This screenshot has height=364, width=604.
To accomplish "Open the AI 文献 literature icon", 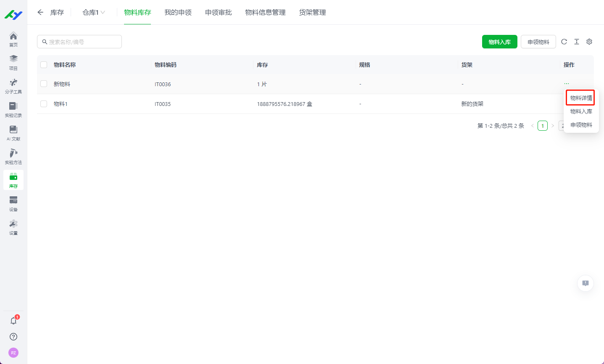I will coord(13,132).
